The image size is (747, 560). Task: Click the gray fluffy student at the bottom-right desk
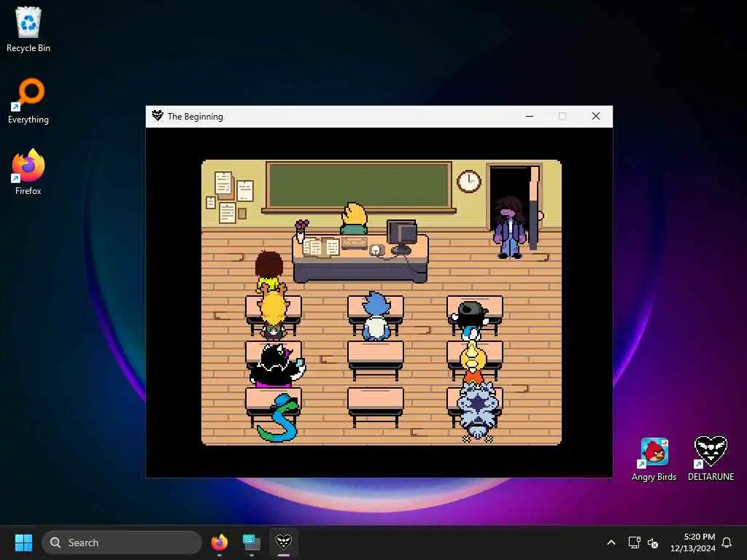[478, 411]
